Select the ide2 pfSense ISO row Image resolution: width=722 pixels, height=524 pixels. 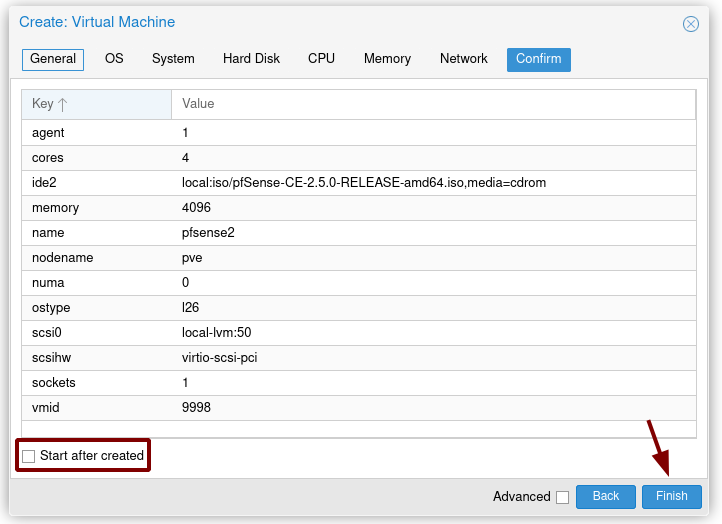tap(359, 183)
